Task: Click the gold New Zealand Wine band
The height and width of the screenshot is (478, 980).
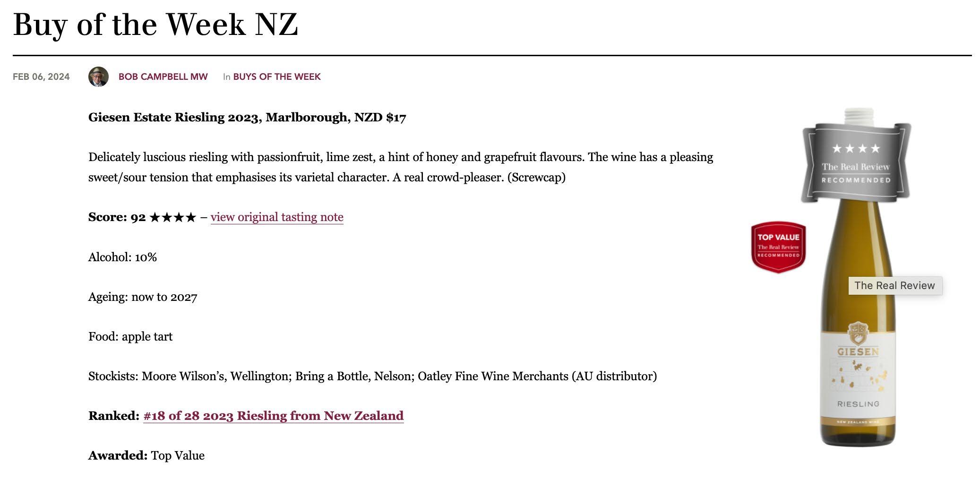Action: 858,422
